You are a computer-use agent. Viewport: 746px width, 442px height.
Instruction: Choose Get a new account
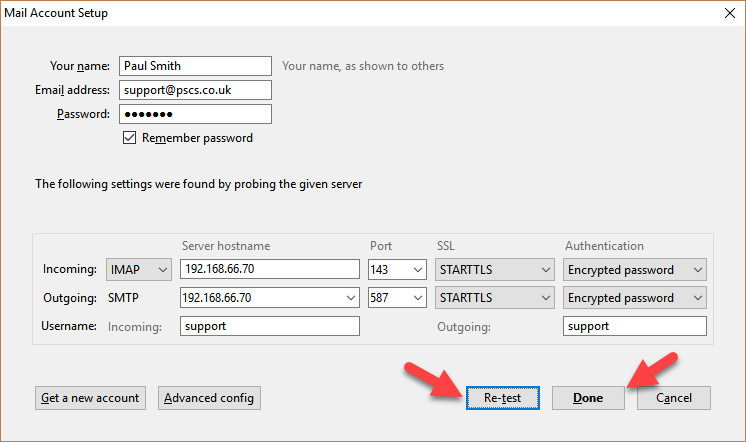point(90,398)
